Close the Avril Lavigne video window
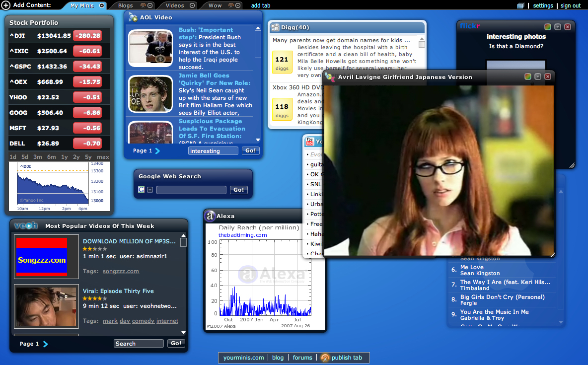This screenshot has width=588, height=365. [548, 76]
